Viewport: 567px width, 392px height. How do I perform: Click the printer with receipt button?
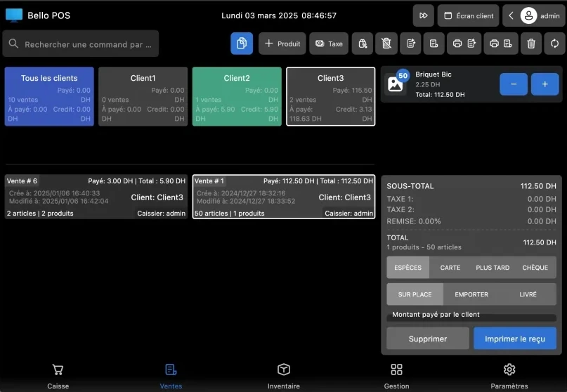coord(501,44)
